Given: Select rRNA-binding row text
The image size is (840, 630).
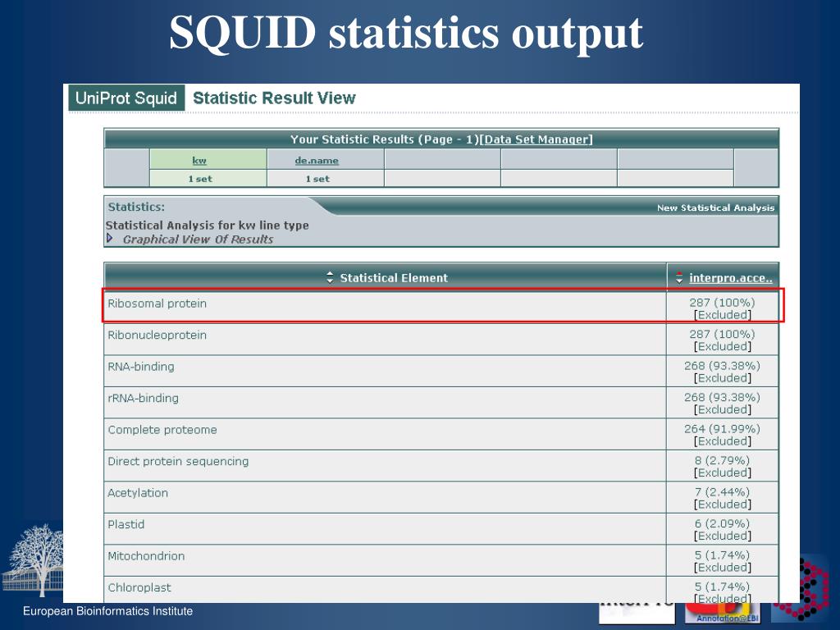Looking at the screenshot, I should pos(143,398).
